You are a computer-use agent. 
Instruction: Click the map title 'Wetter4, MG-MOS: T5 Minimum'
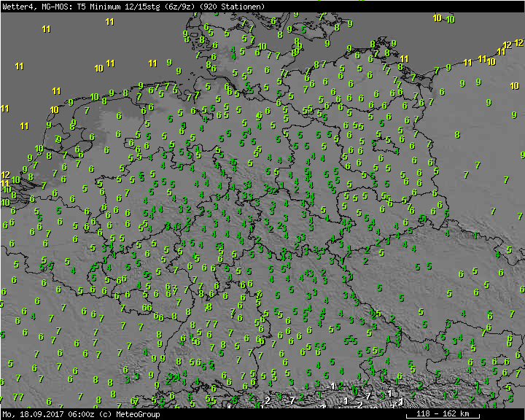pos(61,7)
